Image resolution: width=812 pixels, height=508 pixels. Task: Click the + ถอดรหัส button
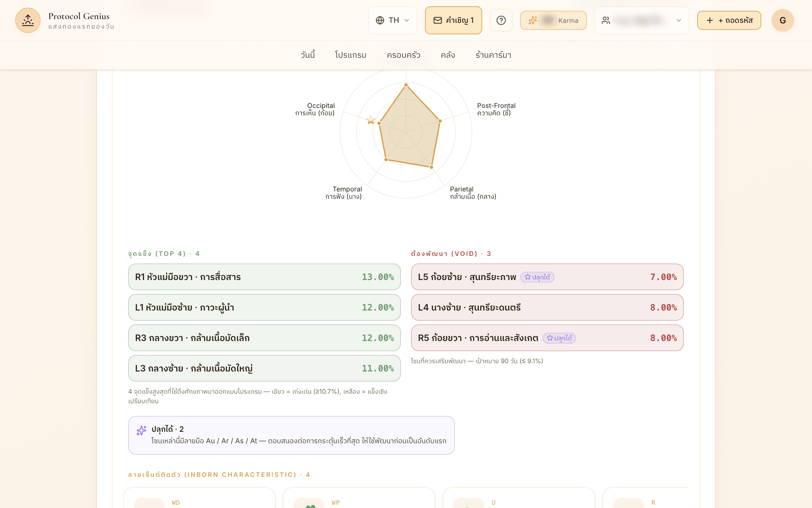(729, 21)
